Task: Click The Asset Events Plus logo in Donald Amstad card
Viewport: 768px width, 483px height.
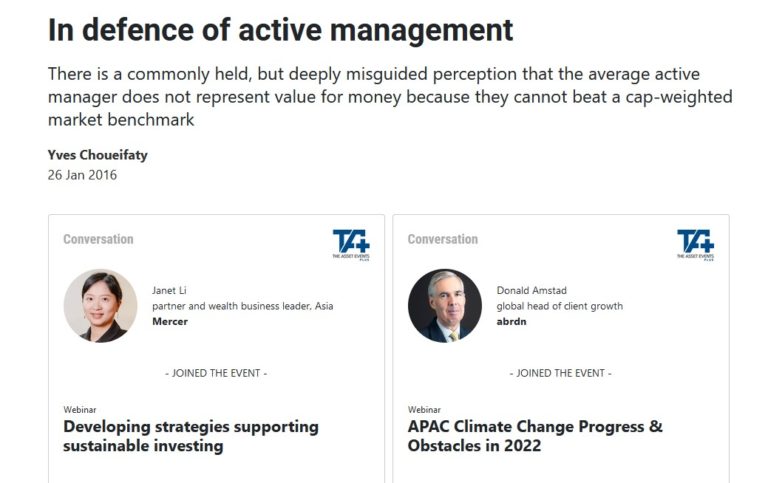Action: 695,244
